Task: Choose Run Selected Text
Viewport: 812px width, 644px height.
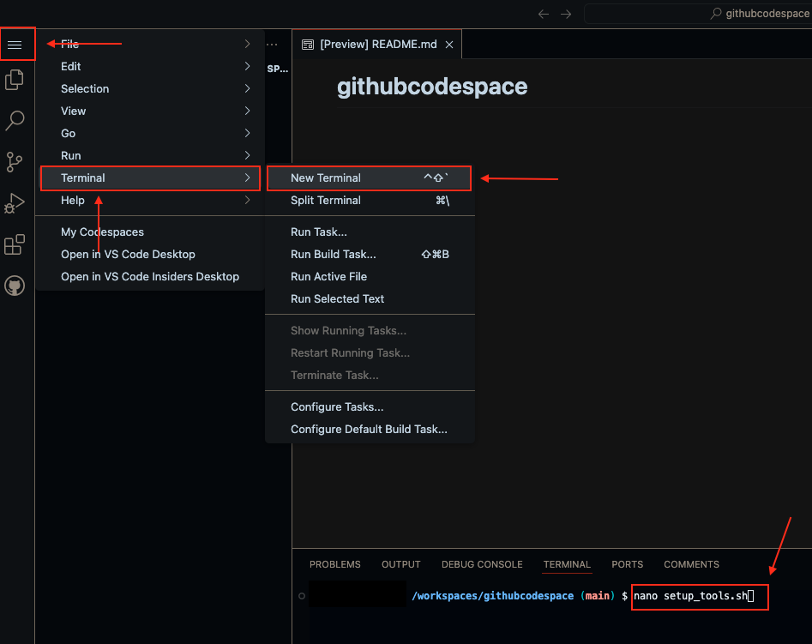Action: tap(370, 299)
